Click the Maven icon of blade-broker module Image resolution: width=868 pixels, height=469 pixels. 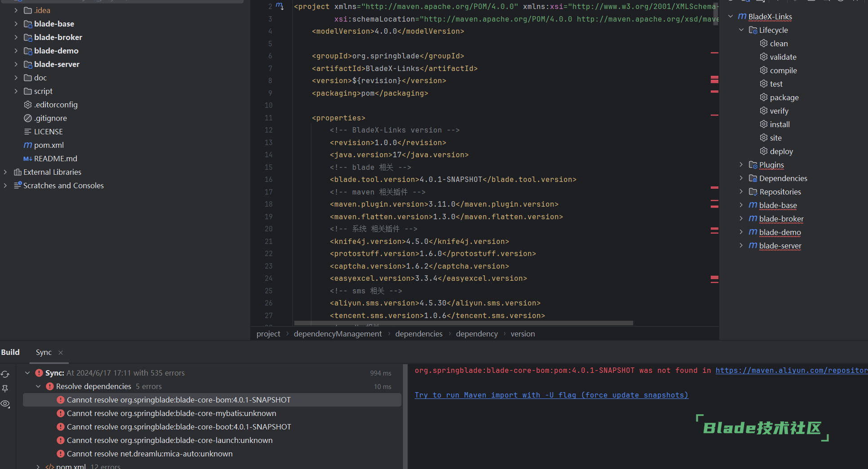click(x=753, y=219)
